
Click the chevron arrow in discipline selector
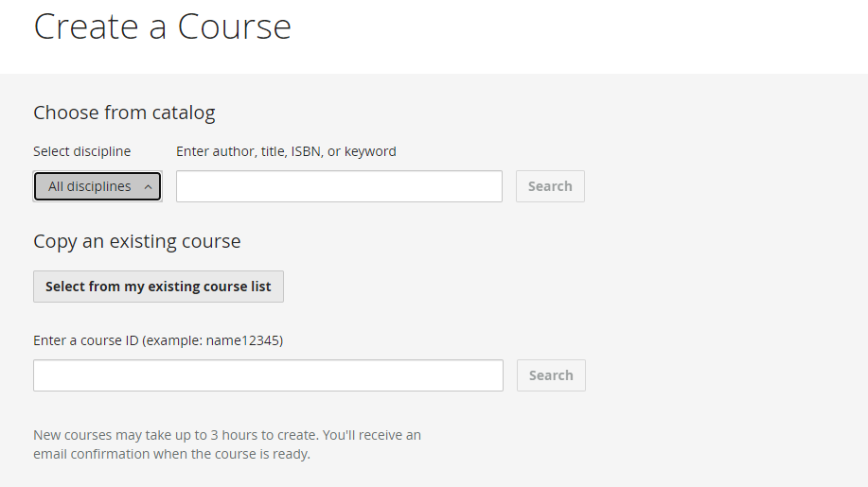[x=148, y=187]
